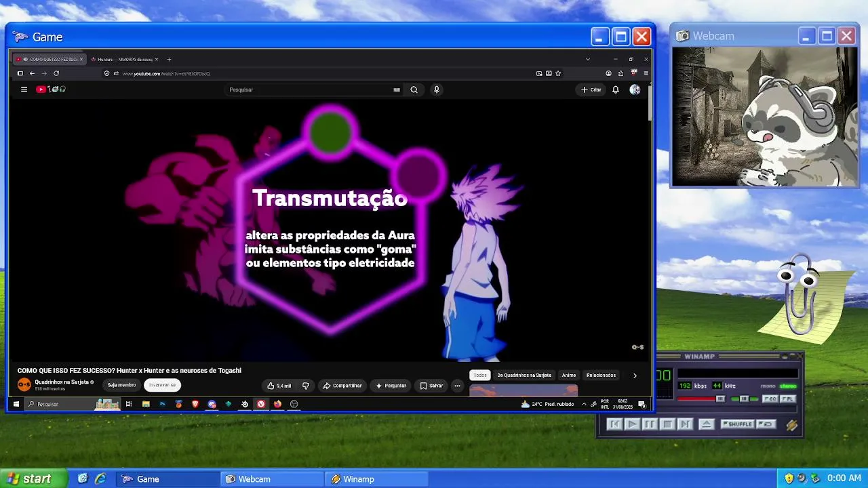The width and height of the screenshot is (868, 488).
Task: Open the Quadrinhos na Sarjeta channel avatar
Action: click(x=24, y=385)
